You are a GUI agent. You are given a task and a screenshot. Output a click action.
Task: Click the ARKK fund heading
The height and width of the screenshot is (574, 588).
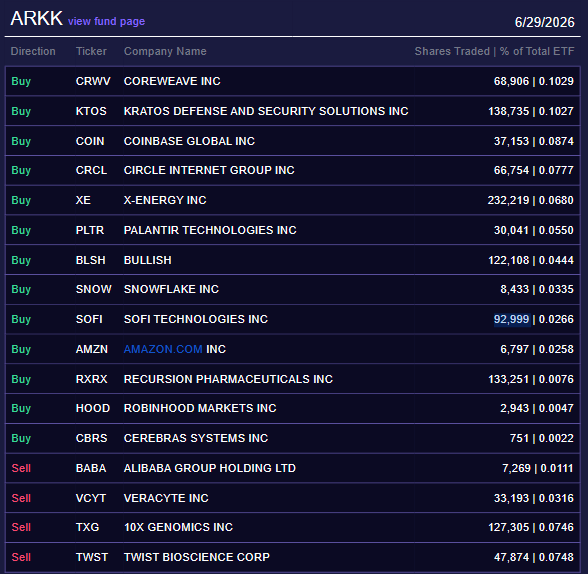[36, 18]
